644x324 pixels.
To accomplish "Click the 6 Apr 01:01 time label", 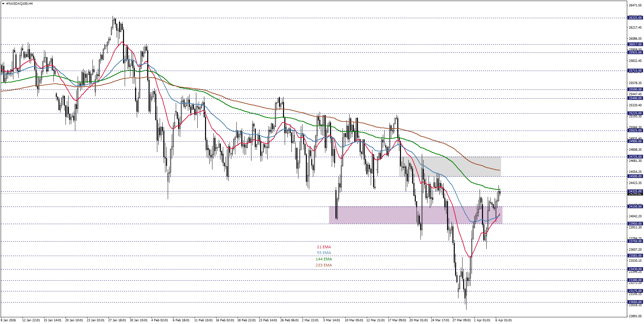I will point(504,321).
